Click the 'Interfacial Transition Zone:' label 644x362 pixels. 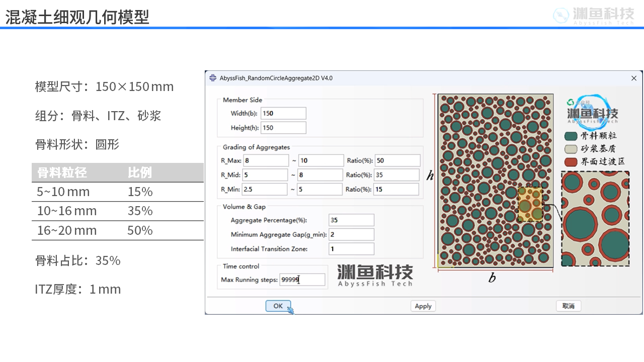(x=269, y=249)
